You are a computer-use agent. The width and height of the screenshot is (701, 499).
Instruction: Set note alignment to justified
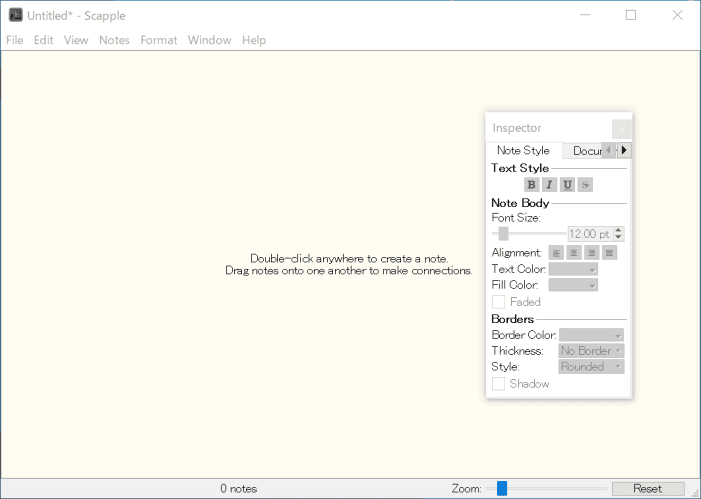pos(609,253)
